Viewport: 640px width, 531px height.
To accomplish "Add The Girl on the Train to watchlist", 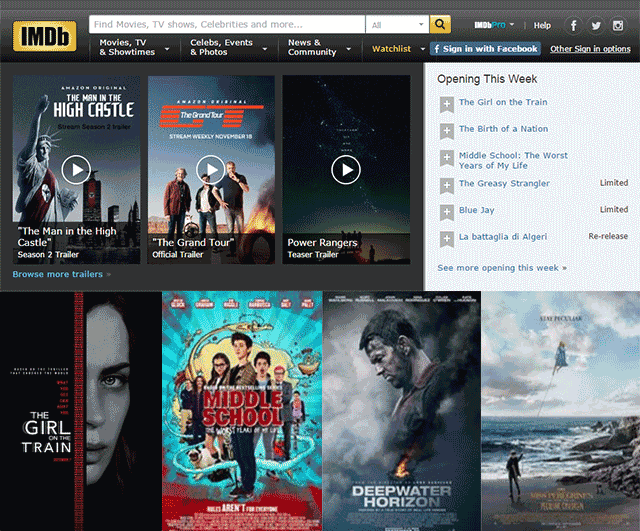I will [446, 103].
